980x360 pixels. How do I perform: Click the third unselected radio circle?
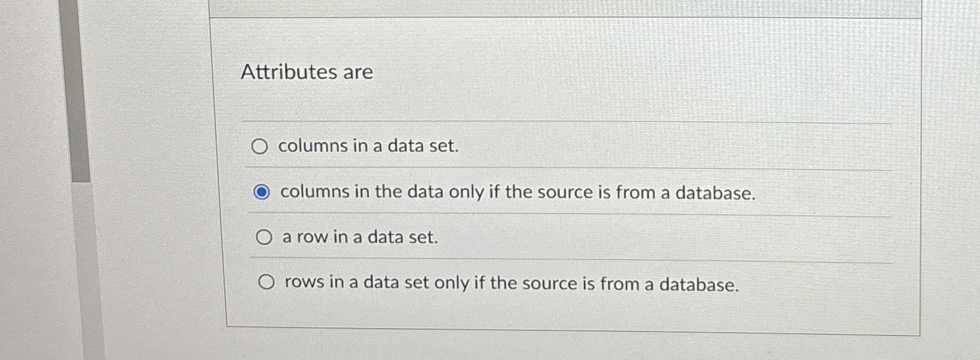(x=265, y=237)
